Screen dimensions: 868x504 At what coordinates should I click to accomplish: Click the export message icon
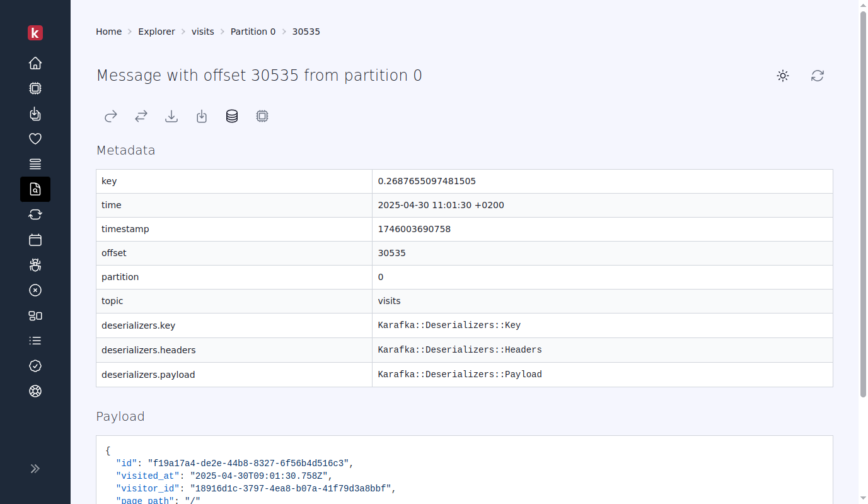pos(201,116)
